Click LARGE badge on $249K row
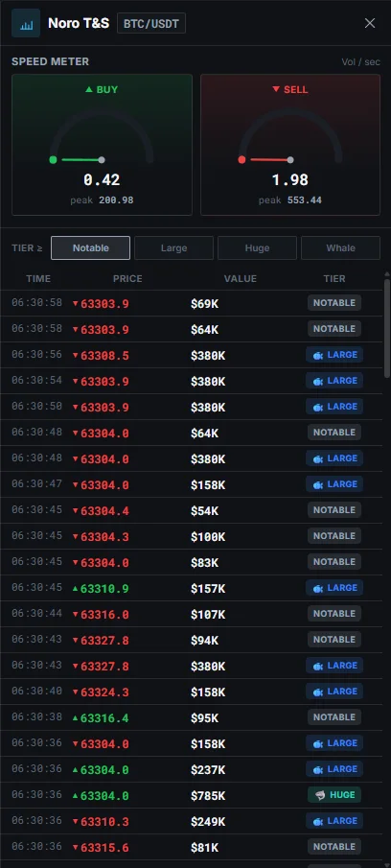Image resolution: width=391 pixels, height=868 pixels. click(334, 821)
